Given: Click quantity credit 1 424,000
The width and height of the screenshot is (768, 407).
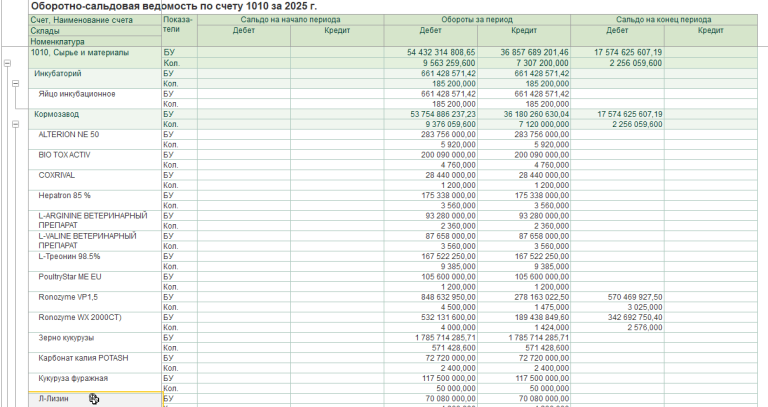Looking at the screenshot, I should click(552, 328).
